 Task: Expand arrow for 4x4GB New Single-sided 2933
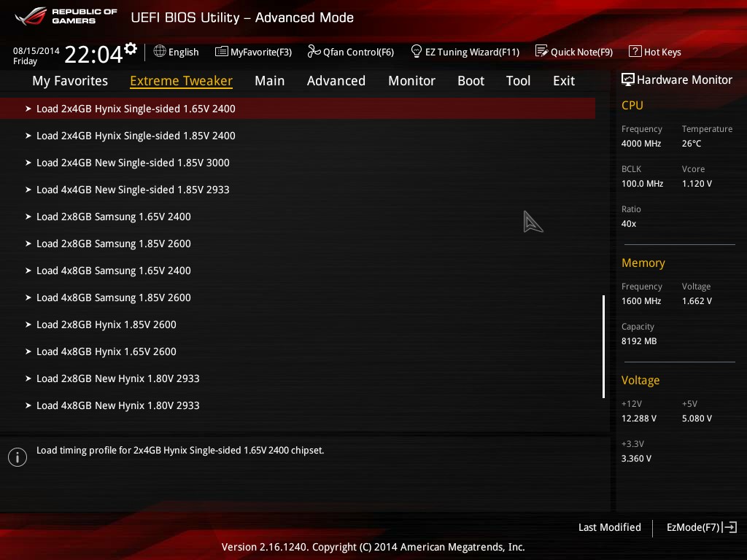(x=28, y=190)
